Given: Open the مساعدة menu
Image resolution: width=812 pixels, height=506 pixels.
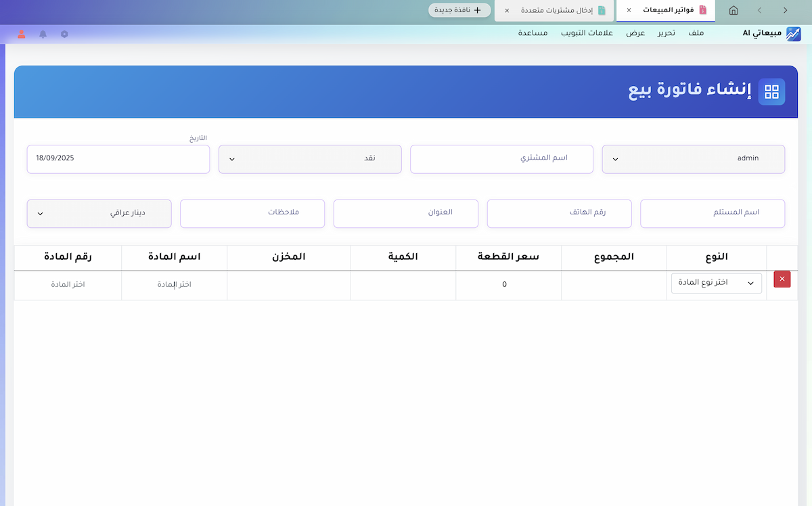Looking at the screenshot, I should click(x=533, y=34).
